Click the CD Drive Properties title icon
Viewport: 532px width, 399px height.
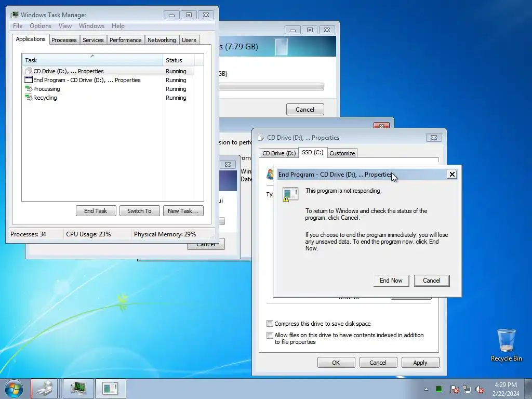coord(261,137)
